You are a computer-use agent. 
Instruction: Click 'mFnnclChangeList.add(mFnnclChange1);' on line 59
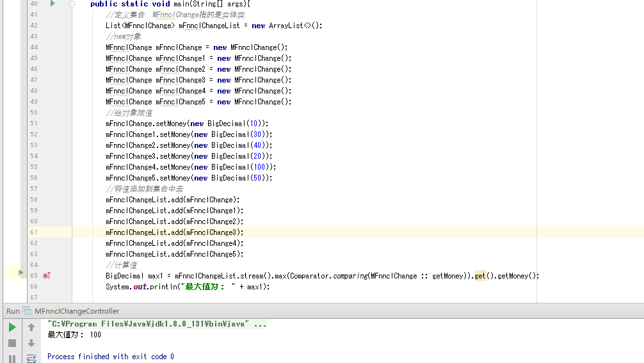175,211
